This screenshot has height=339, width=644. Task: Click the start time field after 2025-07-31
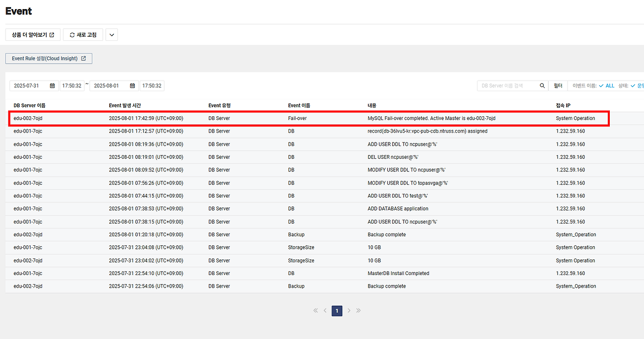72,86
